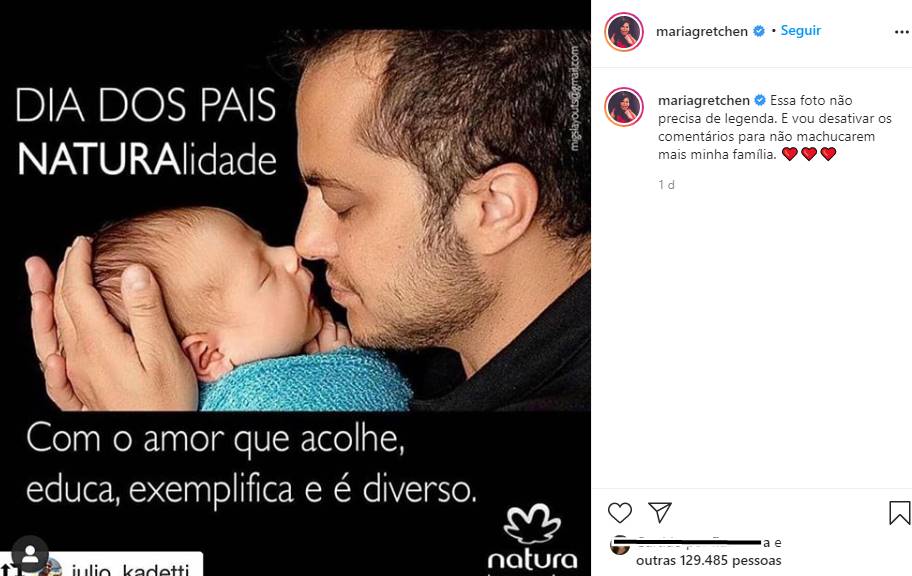Click mariagretchen username in the caption
The width and height of the screenshot is (912, 576).
point(704,100)
